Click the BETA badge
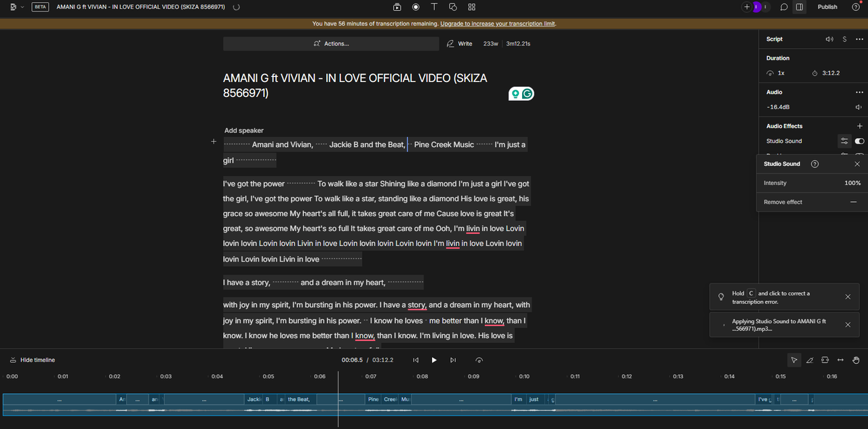868x429 pixels. (40, 7)
